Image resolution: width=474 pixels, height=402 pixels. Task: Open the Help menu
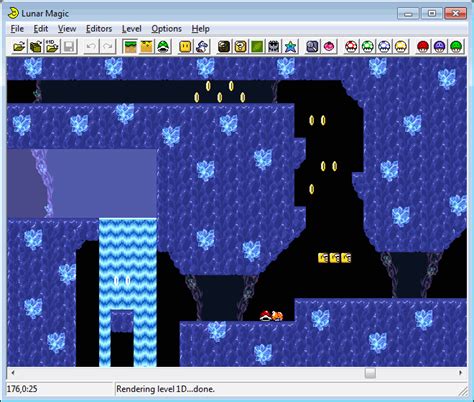[x=200, y=29]
